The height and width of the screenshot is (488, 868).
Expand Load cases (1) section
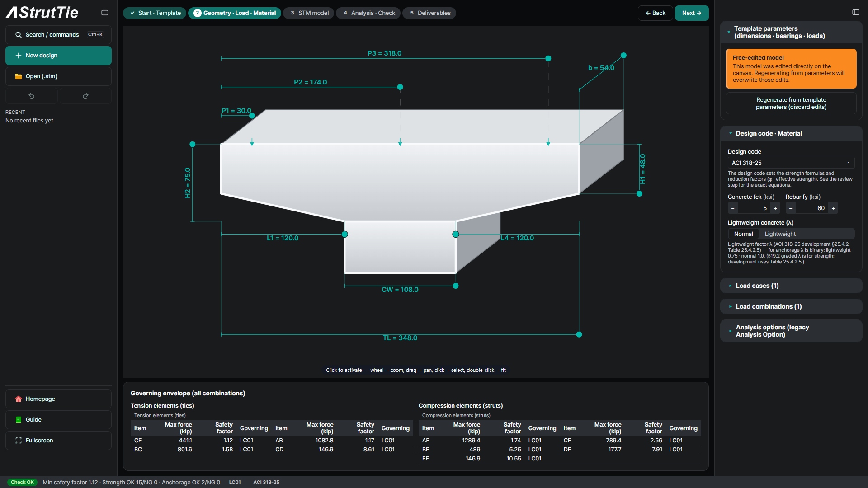coord(791,286)
